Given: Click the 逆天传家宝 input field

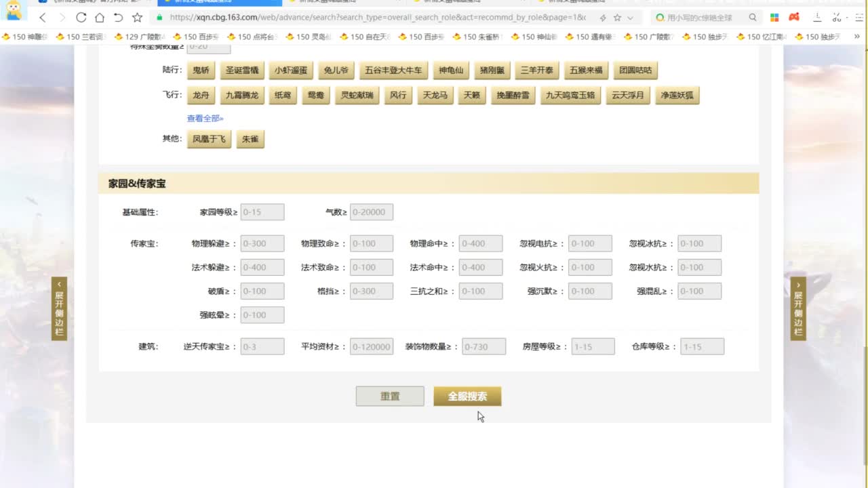Looking at the screenshot, I should tap(262, 346).
